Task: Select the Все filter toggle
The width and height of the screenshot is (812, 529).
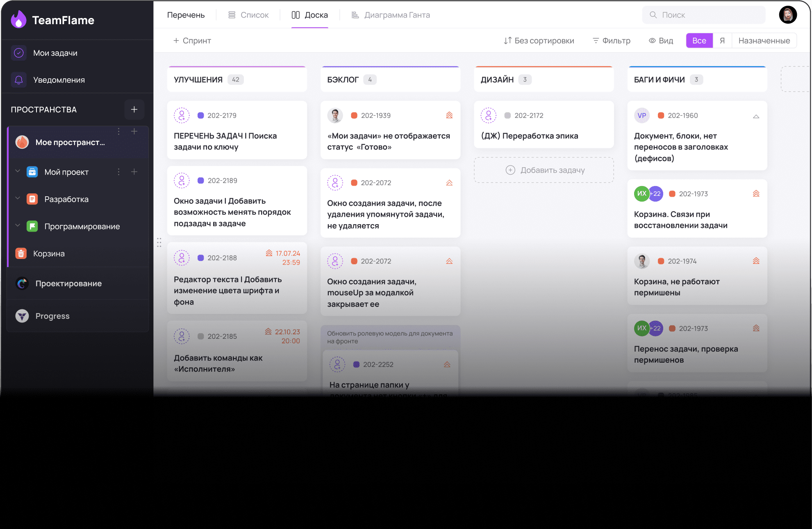Action: [x=699, y=41]
